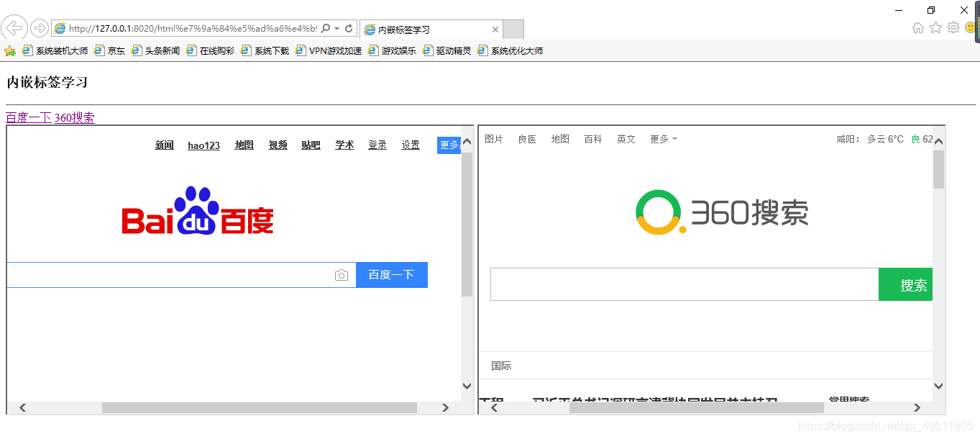Open the 系统下载 bookmark

[x=265, y=51]
